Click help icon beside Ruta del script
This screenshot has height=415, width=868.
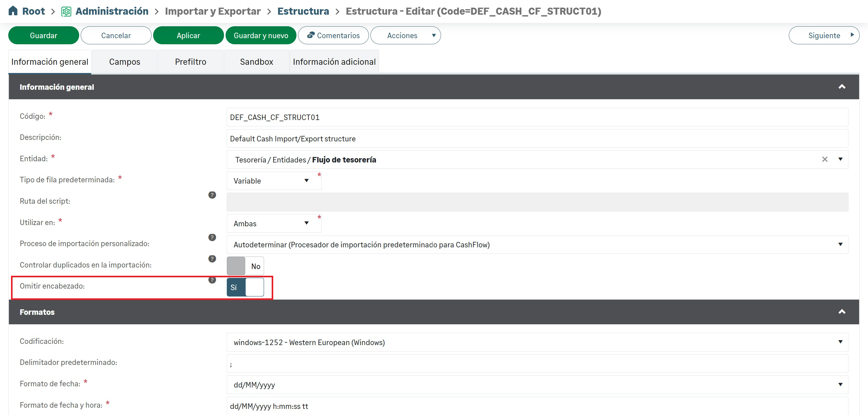coord(212,195)
